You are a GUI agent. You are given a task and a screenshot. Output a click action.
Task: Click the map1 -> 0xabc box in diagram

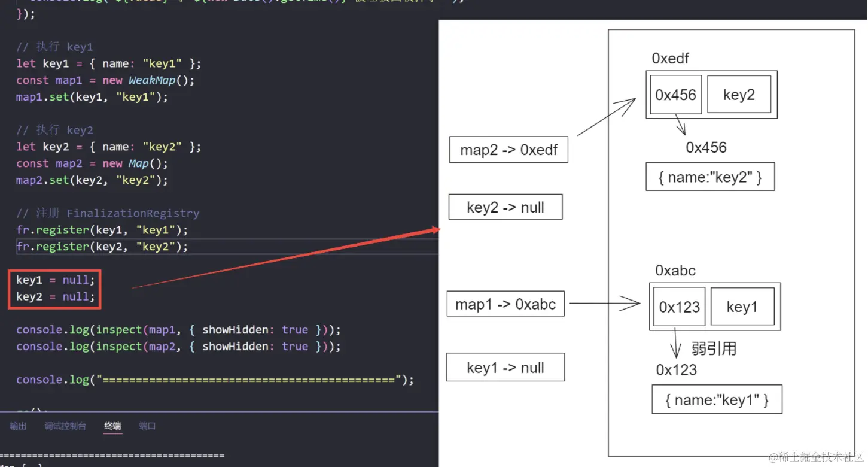tap(505, 304)
